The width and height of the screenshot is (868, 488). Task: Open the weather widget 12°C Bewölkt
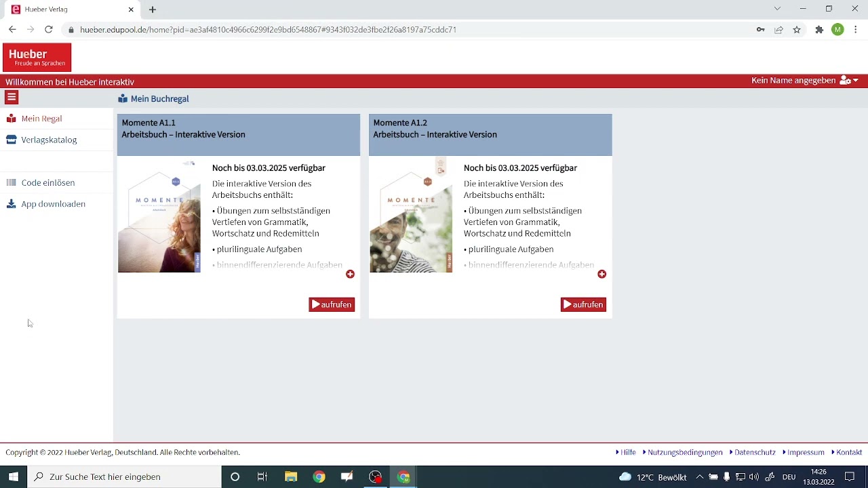click(653, 477)
